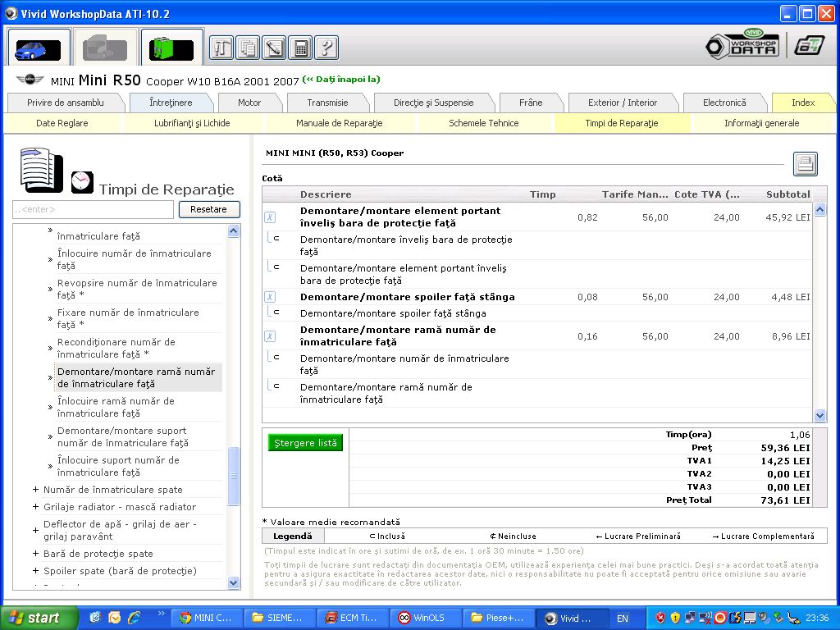The height and width of the screenshot is (630, 840).
Task: Click the blue car vehicle selection icon
Action: (x=38, y=48)
